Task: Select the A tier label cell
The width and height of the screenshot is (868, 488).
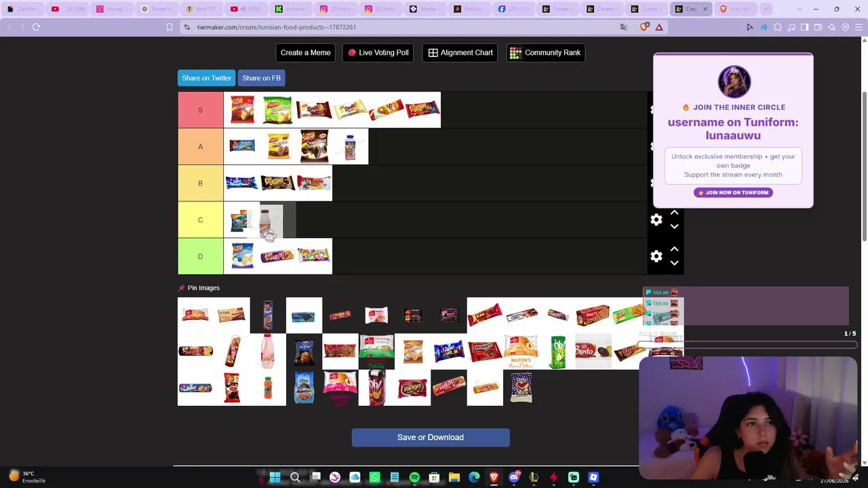Action: point(200,146)
